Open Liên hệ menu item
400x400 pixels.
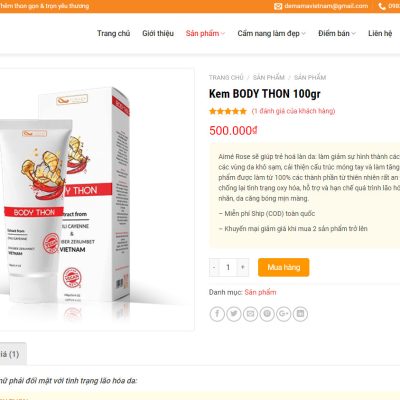380,33
